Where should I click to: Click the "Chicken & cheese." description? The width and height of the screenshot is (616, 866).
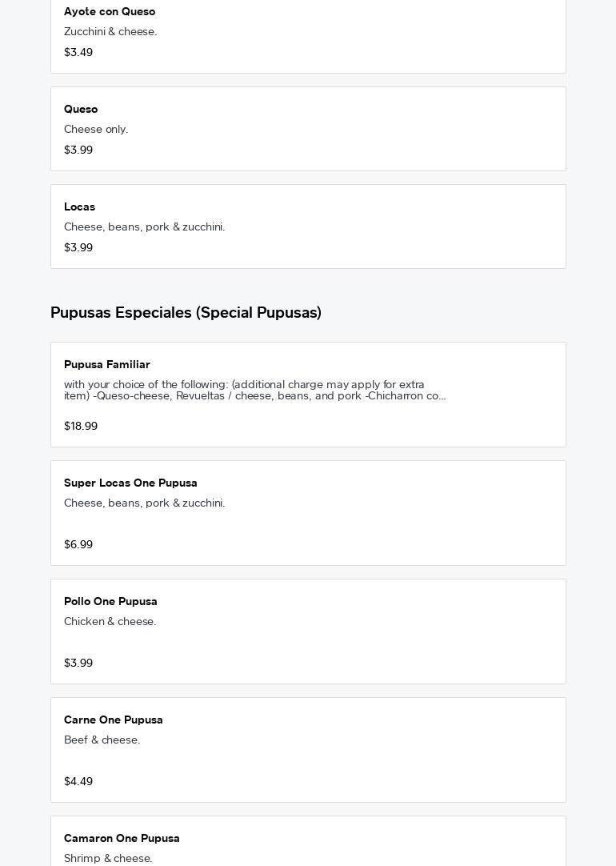point(110,622)
